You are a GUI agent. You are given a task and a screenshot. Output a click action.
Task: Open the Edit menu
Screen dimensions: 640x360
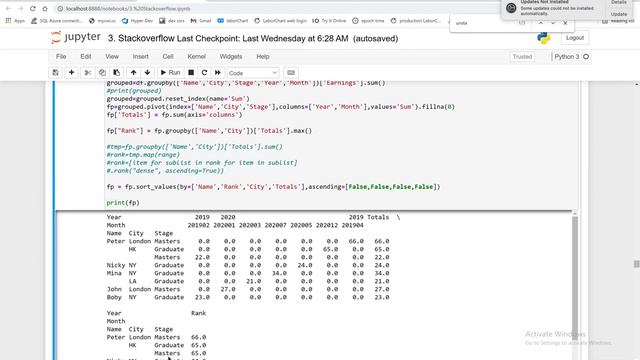[86, 57]
